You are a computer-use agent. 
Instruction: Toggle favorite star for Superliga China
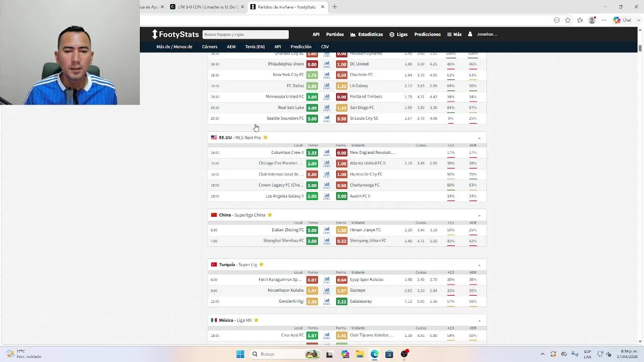click(270, 215)
